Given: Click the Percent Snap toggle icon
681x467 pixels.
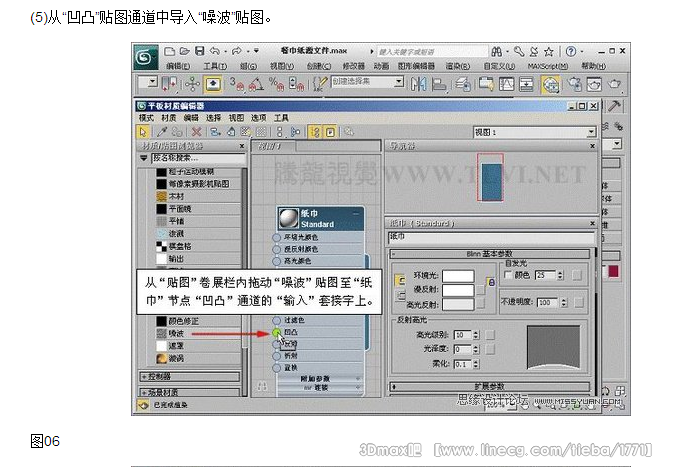Looking at the screenshot, I should [276, 84].
